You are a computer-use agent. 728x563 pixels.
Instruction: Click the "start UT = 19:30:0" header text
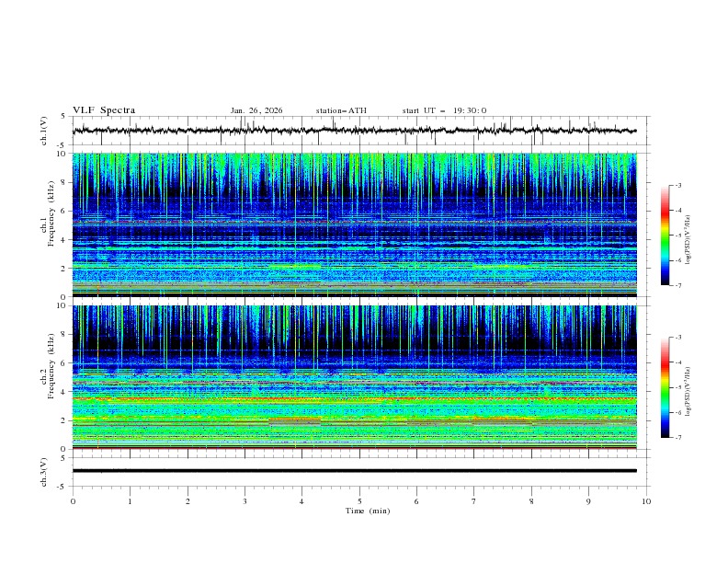[x=444, y=110]
